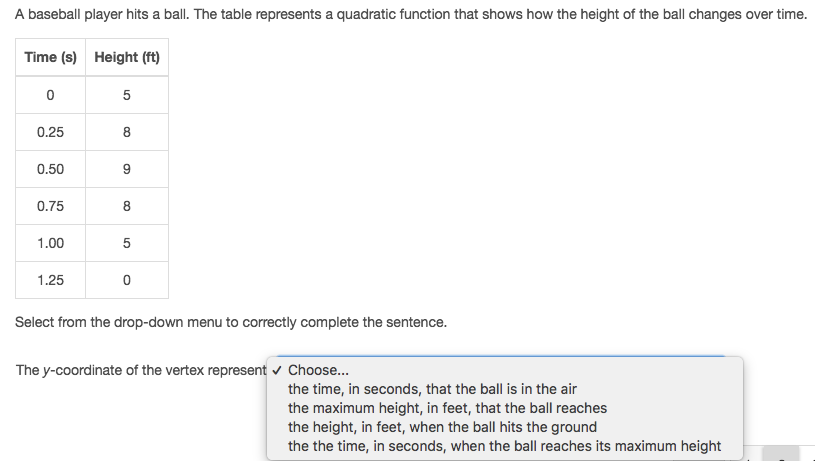Image resolution: width=815 pixels, height=461 pixels.
Task: Click height value 8 in the 0.25 row
Action: point(127,132)
